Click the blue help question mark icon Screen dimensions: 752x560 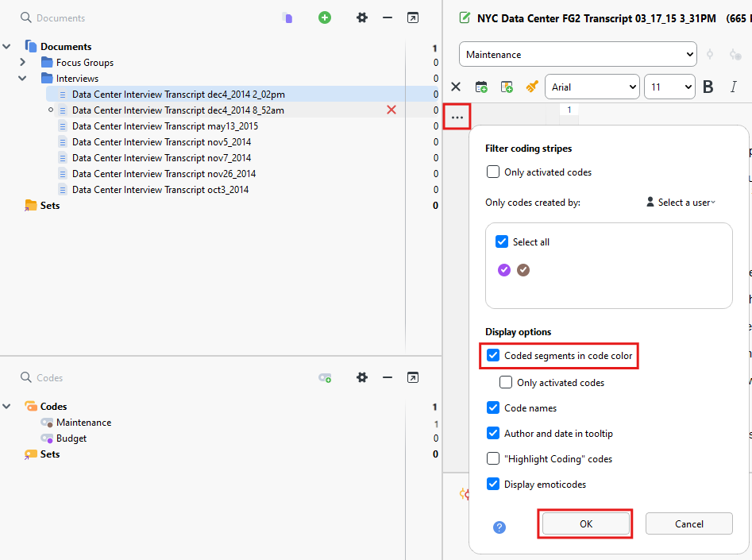499,527
